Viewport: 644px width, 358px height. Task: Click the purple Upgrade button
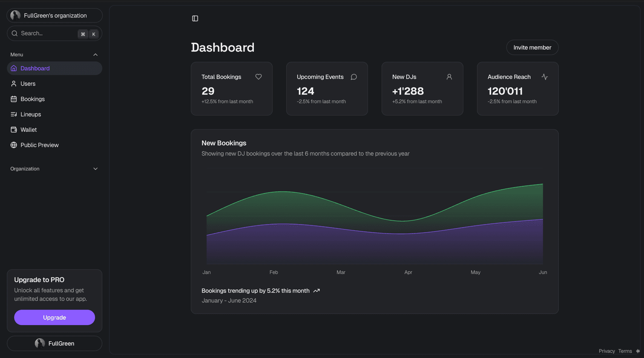click(x=55, y=318)
